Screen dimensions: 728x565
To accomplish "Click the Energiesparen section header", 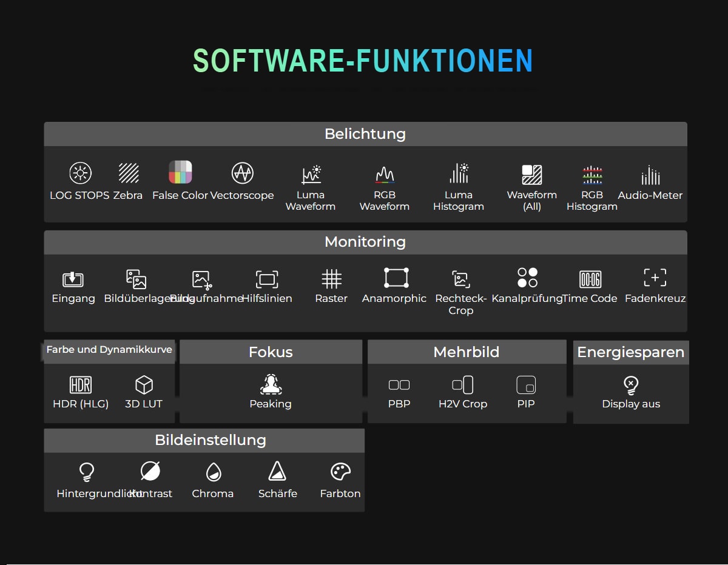I will click(x=631, y=352).
